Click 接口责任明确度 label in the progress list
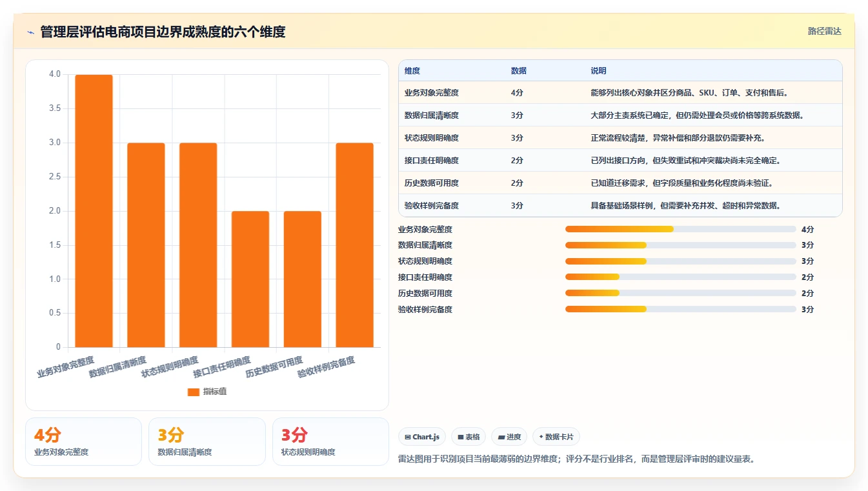The height and width of the screenshot is (491, 868). coord(425,277)
